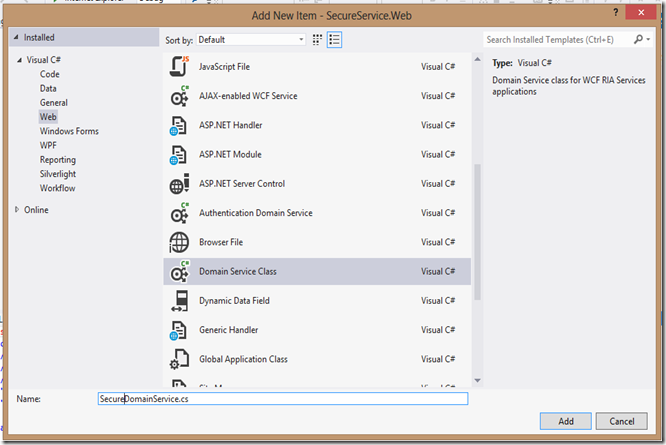Screen dimensions: 666x445
Task: Select the 'ASP.NET Module' label
Action: click(230, 155)
